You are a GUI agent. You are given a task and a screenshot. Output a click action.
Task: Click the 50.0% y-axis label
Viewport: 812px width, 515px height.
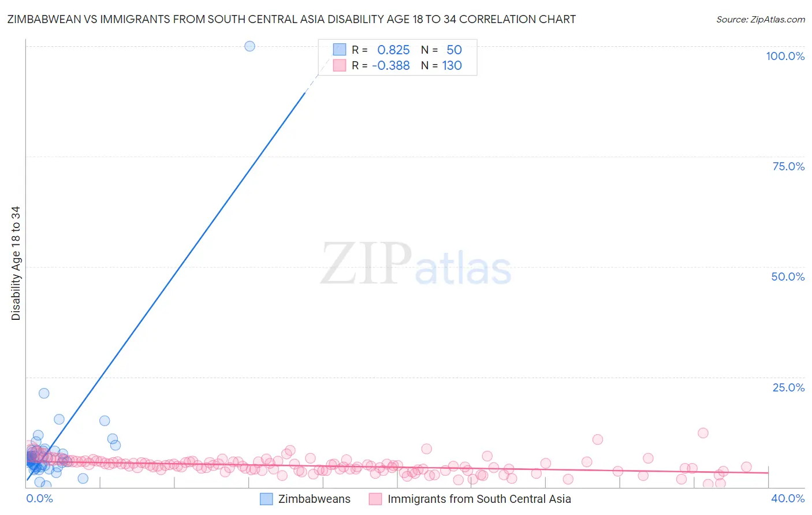(788, 277)
